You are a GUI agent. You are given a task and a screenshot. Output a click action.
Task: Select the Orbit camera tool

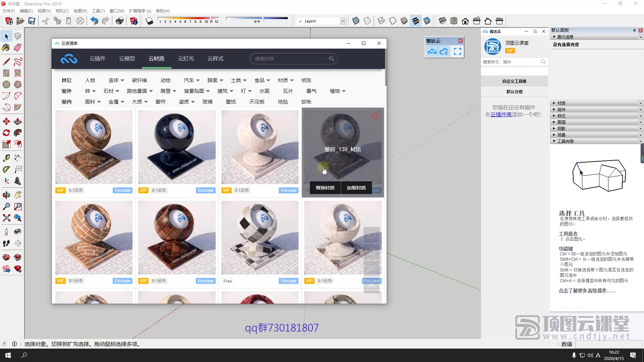(6, 195)
